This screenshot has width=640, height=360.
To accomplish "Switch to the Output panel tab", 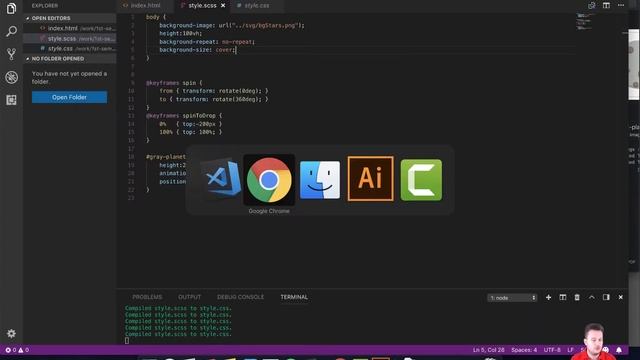I will [x=189, y=297].
